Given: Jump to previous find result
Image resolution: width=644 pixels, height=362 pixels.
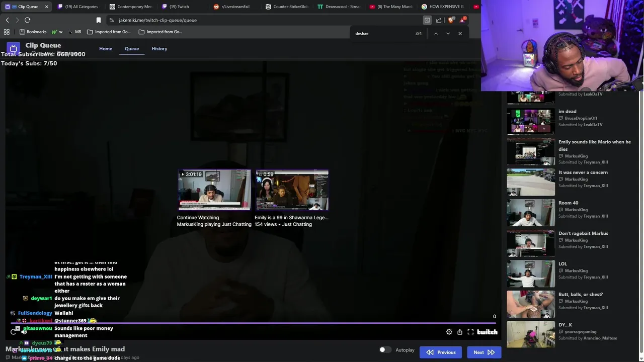Looking at the screenshot, I should [x=436, y=33].
